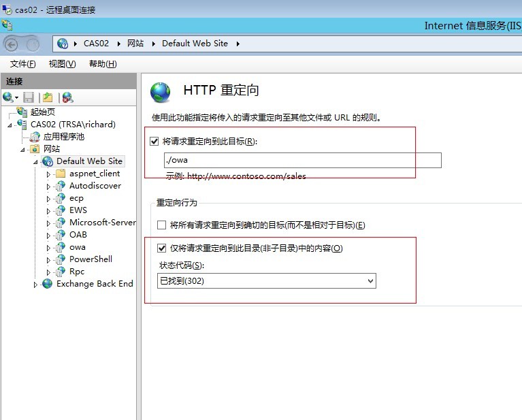
Task: Uncheck 将请求重定向到此目标 checkbox
Action: 154,141
